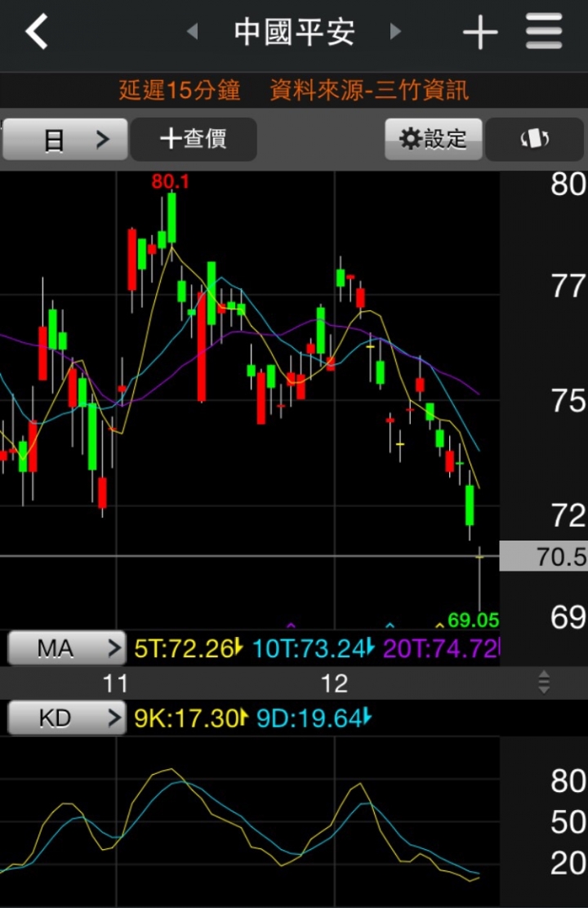Click the 80.1 high price label
This screenshot has height=908, width=588.
pyautogui.click(x=171, y=182)
